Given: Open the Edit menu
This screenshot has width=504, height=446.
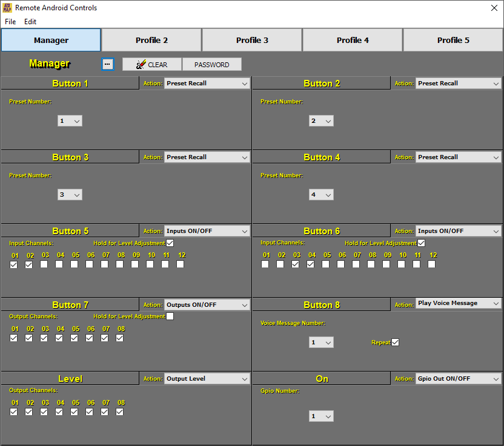Looking at the screenshot, I should click(x=30, y=21).
